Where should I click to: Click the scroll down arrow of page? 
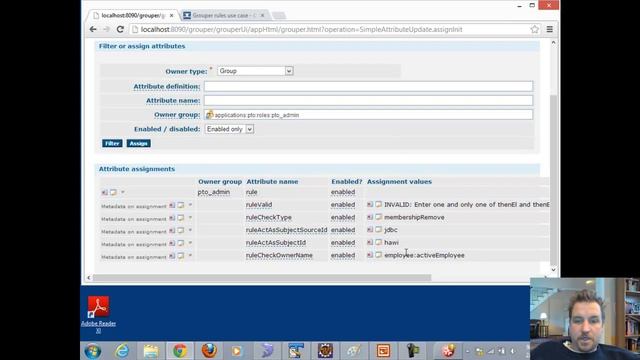[x=553, y=270]
